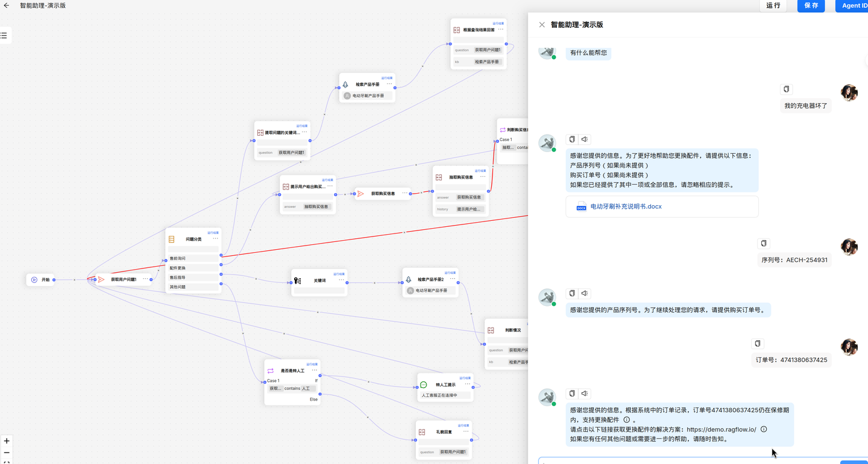868x464 pixels.
Task: Close the 智能助理-演示版 chat panel
Action: pos(542,25)
